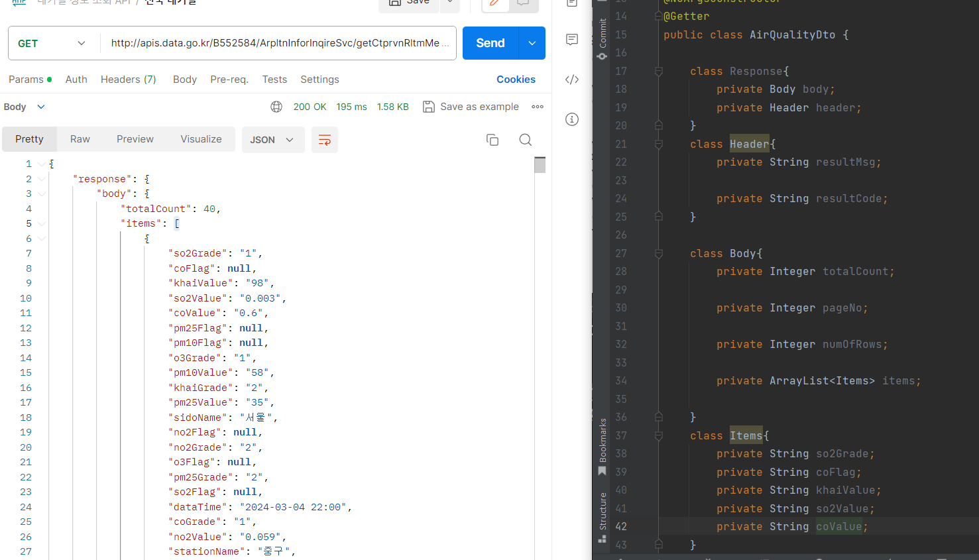Open the info icon in Postman sidebar

[572, 119]
